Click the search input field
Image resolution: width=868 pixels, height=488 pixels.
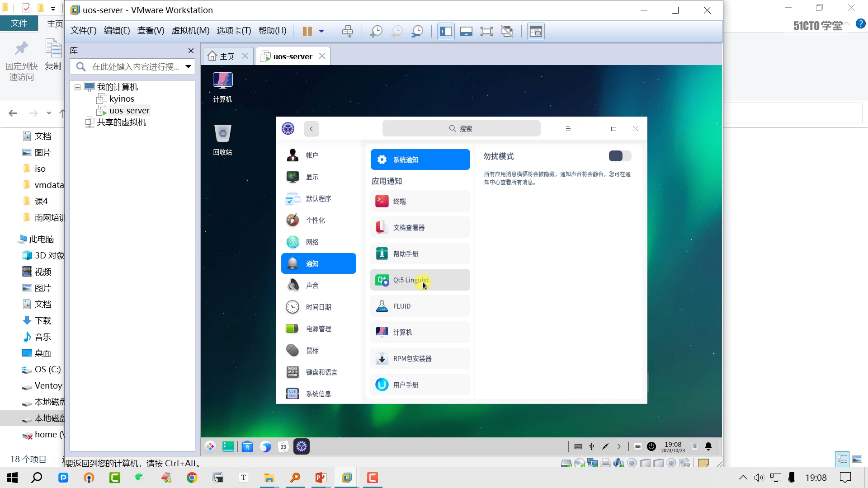coord(462,129)
